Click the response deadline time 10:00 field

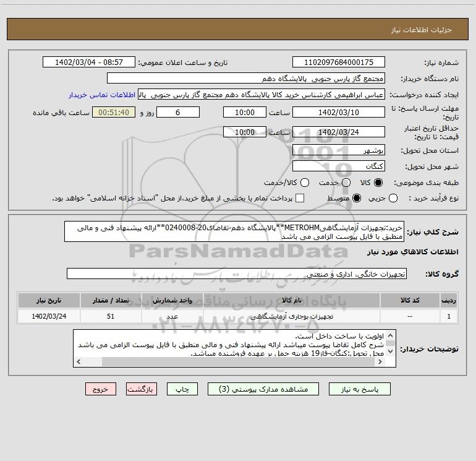click(245, 112)
